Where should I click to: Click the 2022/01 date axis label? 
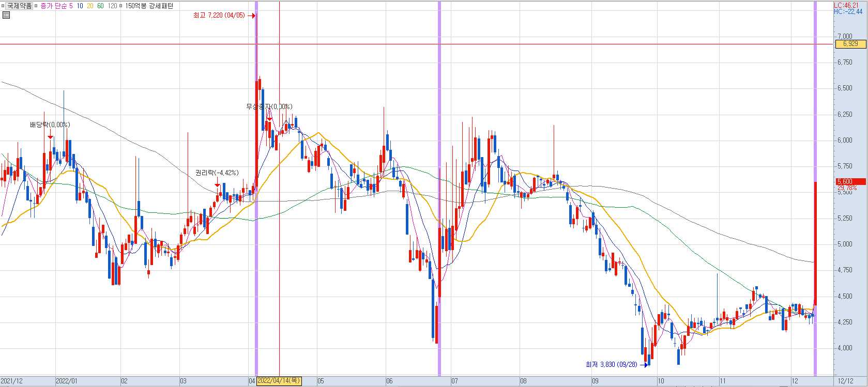pyautogui.click(x=67, y=381)
